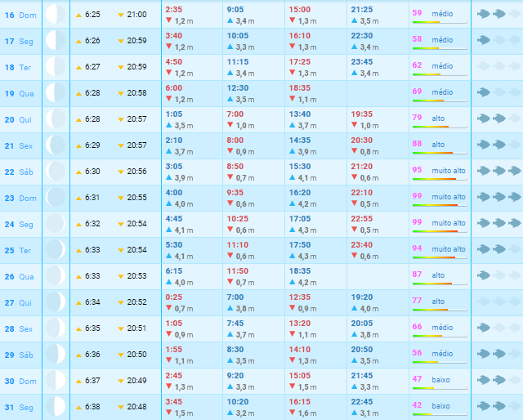
Task: Click the tide height 0,5 m under 22:55
Action: point(369,230)
